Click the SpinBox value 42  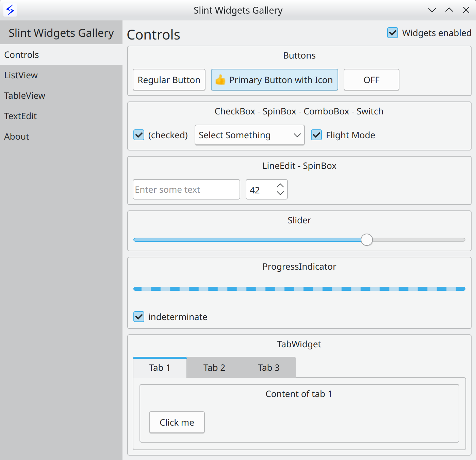point(255,190)
